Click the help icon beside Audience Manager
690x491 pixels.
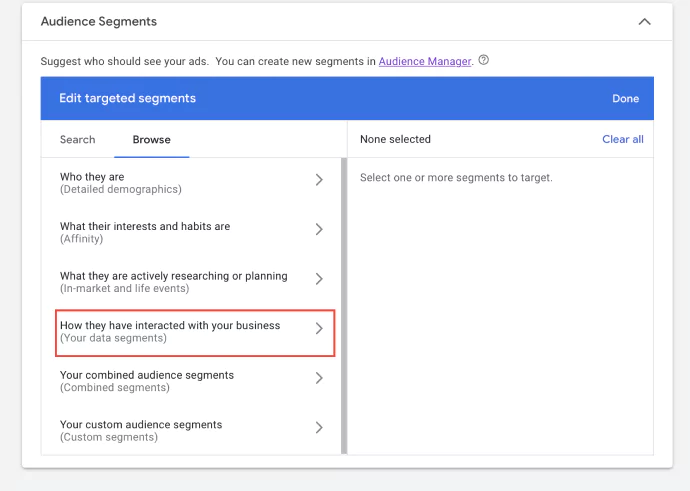(x=483, y=60)
